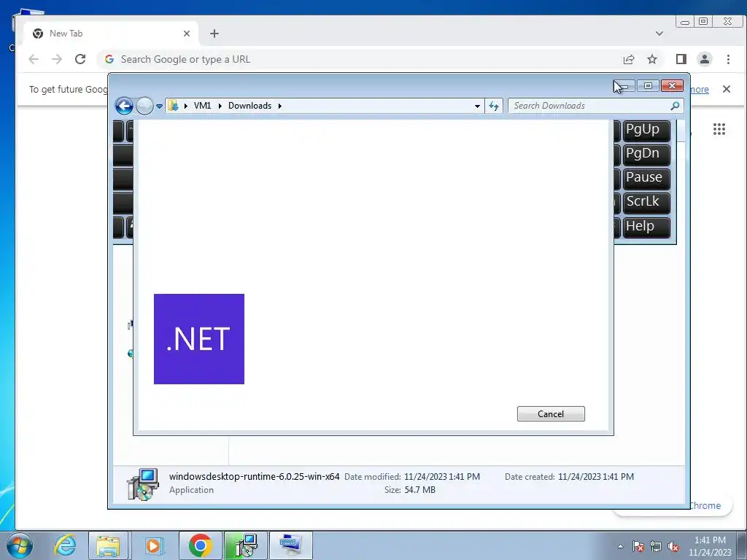Screen dimensions: 747x560
Task: Open Windows Media Player from the taskbar
Action: coord(153,545)
